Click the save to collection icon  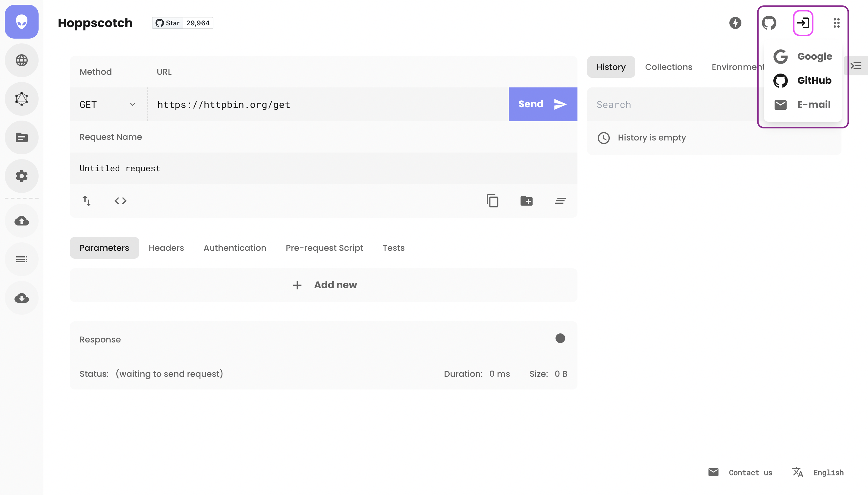526,200
